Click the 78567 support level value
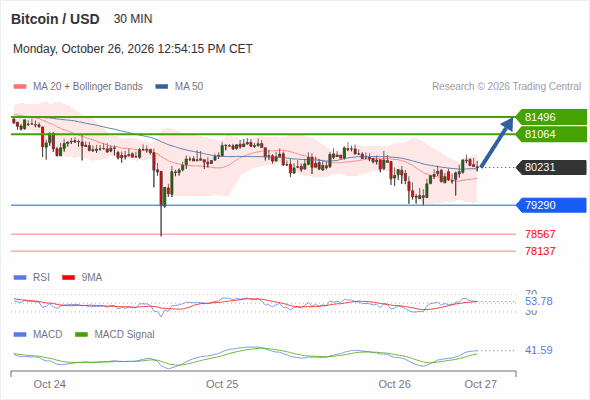The width and height of the screenshot is (590, 400). [x=540, y=234]
